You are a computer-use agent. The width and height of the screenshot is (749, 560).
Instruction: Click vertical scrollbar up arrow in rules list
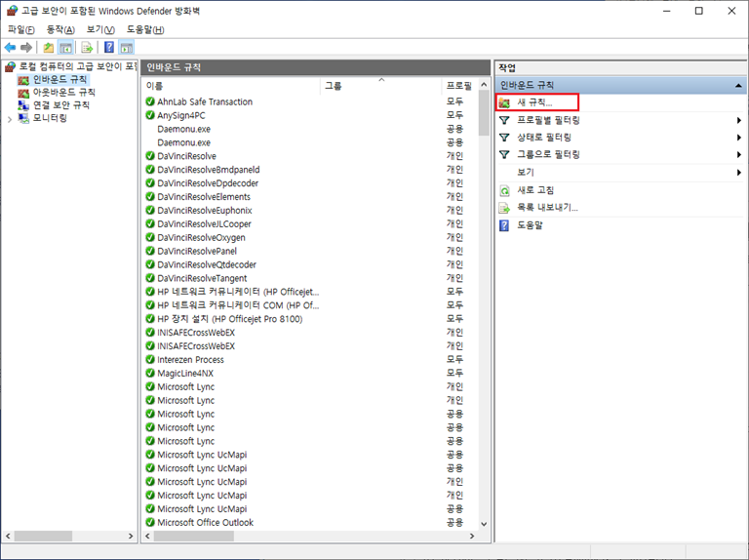click(x=484, y=85)
